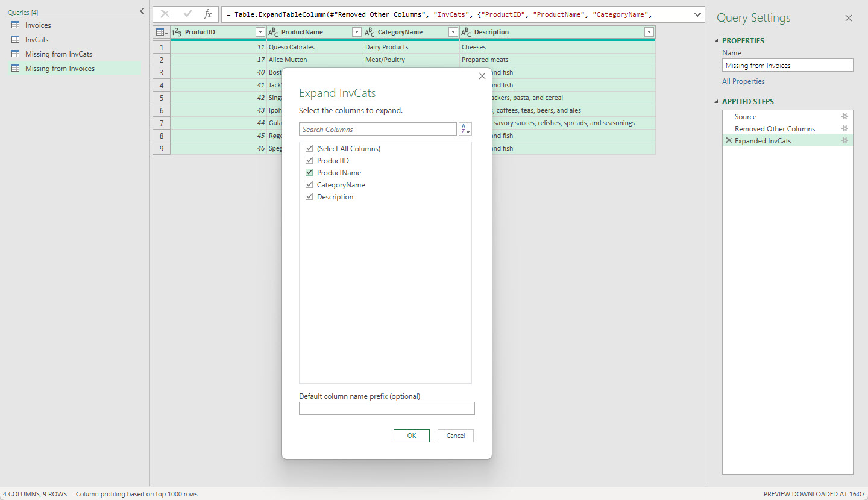Select the Invoices query
Viewport: 868px width, 500px height.
[38, 25]
